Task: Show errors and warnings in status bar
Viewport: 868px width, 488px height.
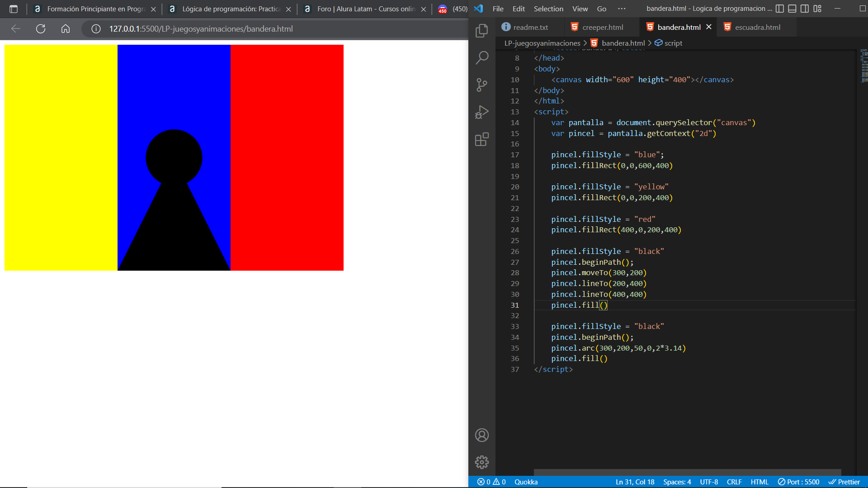Action: point(491,482)
